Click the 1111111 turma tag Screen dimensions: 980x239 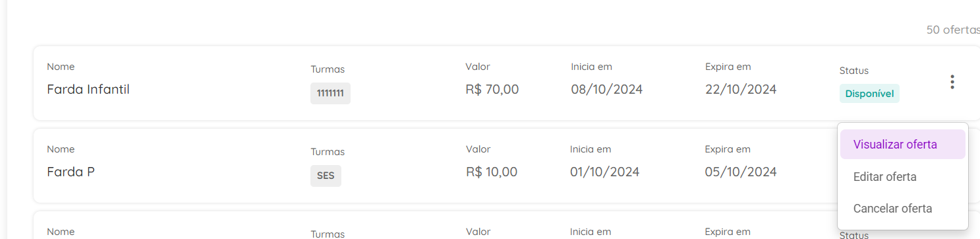coord(330,93)
